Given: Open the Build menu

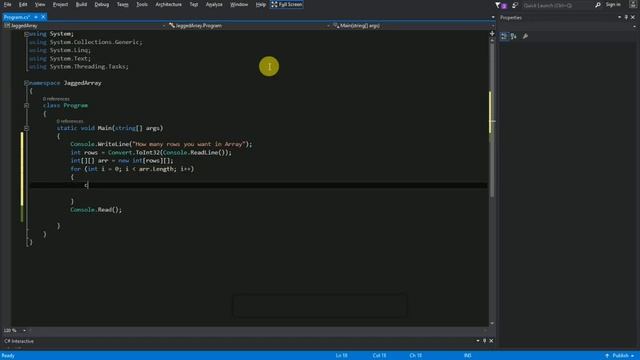Looking at the screenshot, I should click(x=81, y=4).
